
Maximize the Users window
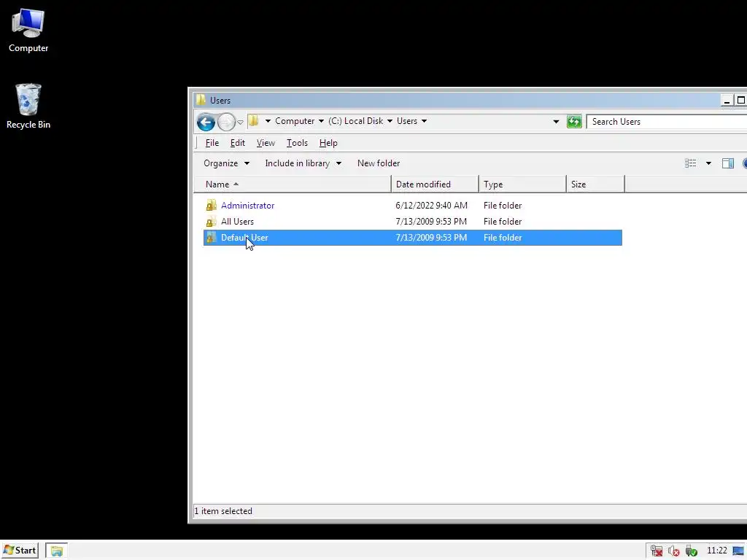(x=741, y=101)
